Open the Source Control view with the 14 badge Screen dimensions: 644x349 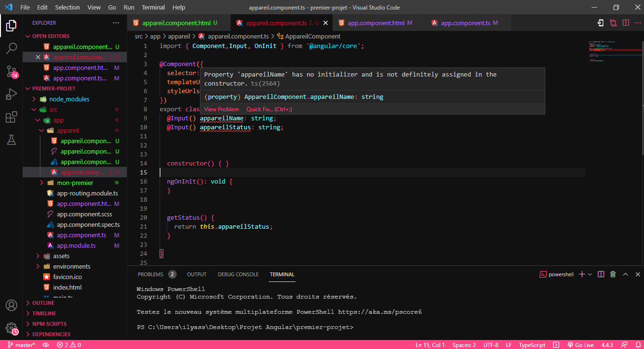pos(11,71)
